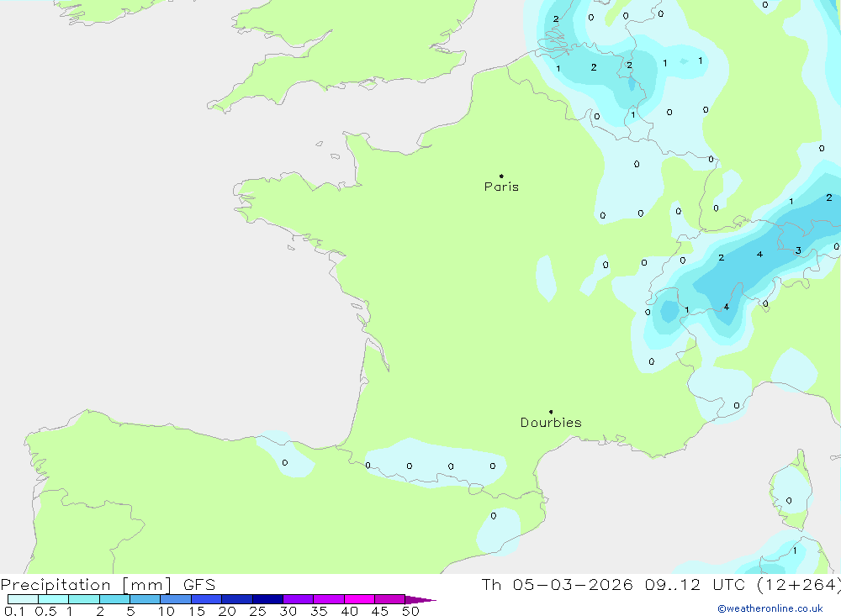Pick the 0.1–0.5 mm legend swatch

[x=23, y=599]
